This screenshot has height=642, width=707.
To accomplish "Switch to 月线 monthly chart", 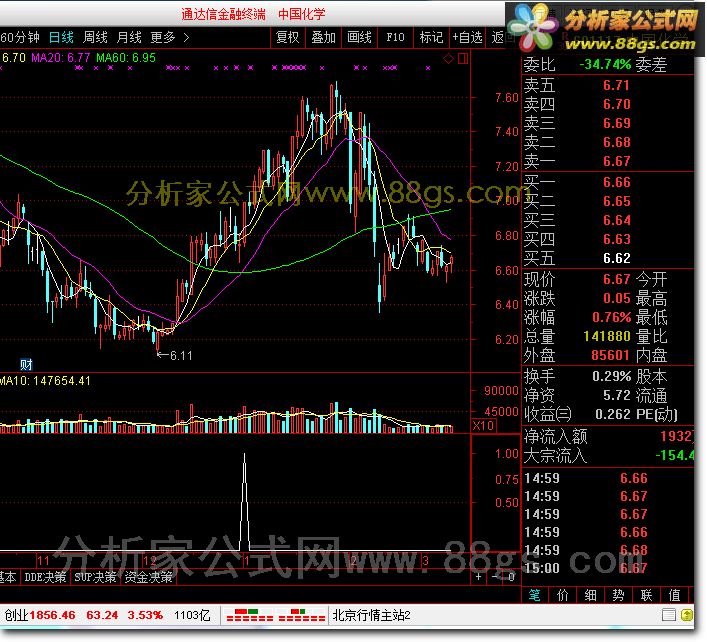I will [129, 37].
